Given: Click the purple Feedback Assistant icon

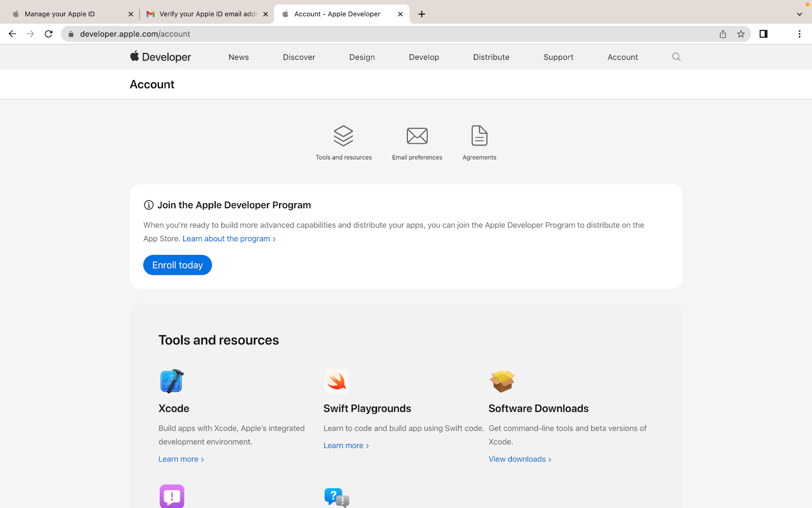Looking at the screenshot, I should point(172,496).
